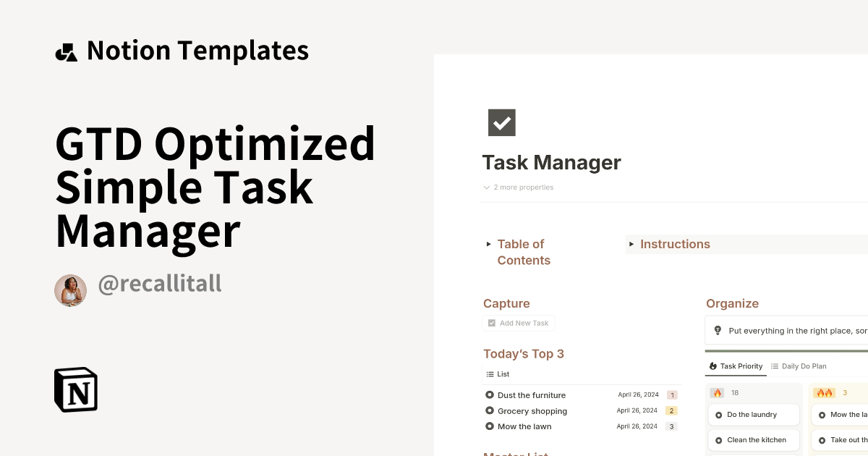This screenshot has height=456, width=868.
Task: Expand the Table of Contents toggle
Action: tap(488, 244)
